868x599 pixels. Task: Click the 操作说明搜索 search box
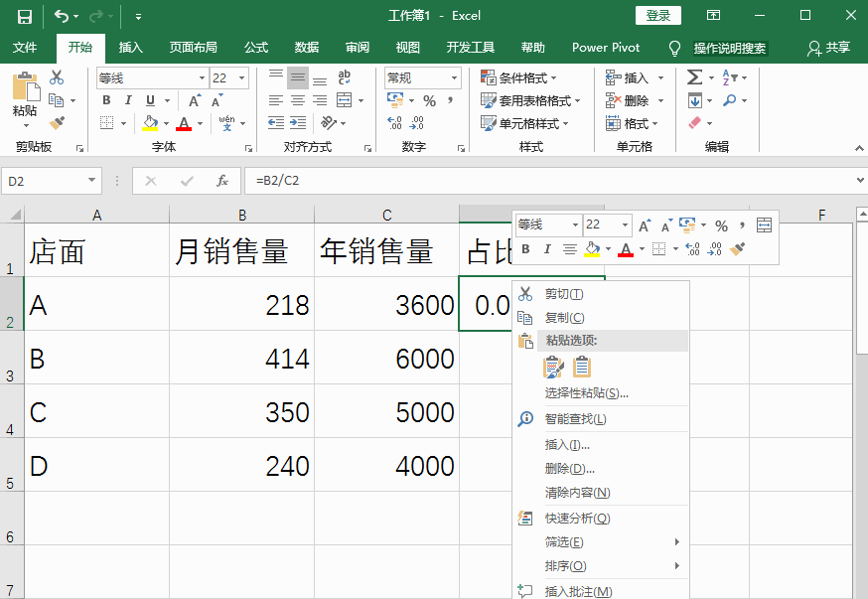click(x=730, y=48)
